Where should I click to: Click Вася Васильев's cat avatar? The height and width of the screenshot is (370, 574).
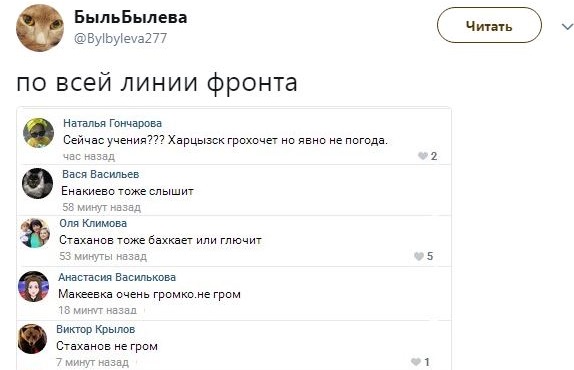coord(37,183)
